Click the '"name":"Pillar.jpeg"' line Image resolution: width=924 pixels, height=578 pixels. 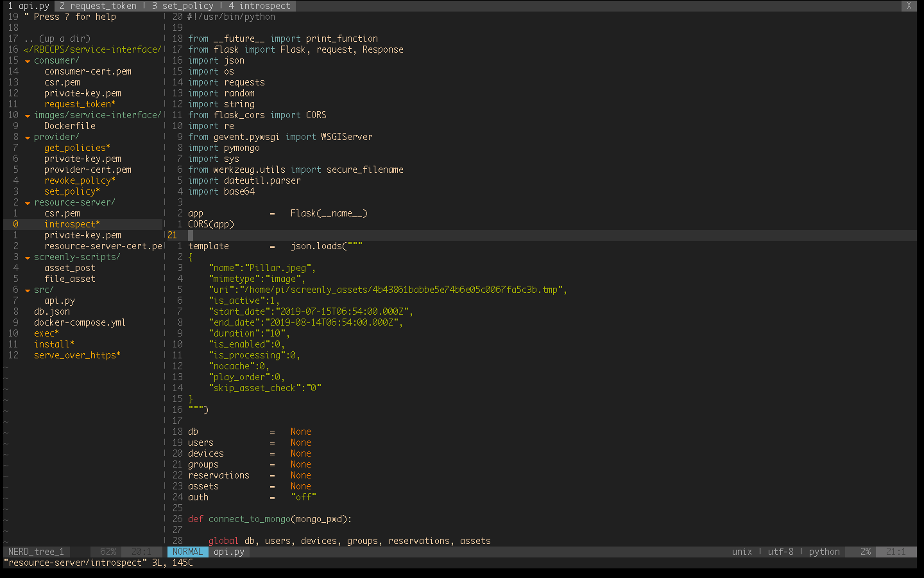[262, 268]
